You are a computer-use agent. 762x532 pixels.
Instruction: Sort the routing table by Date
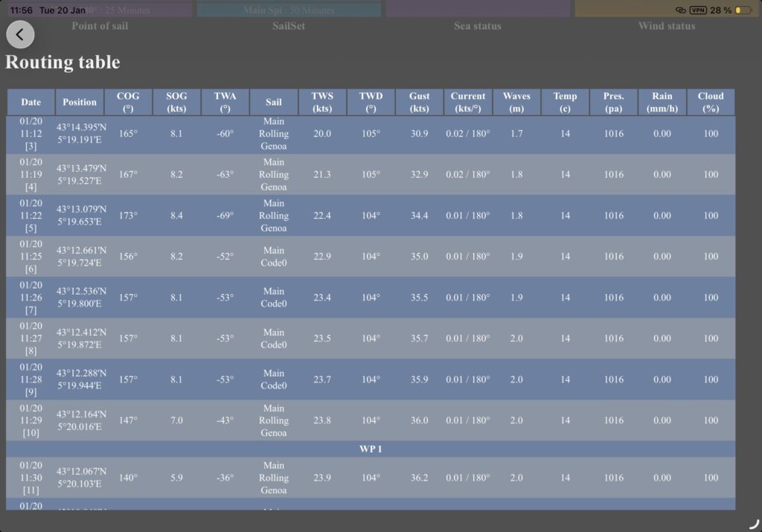click(x=31, y=101)
